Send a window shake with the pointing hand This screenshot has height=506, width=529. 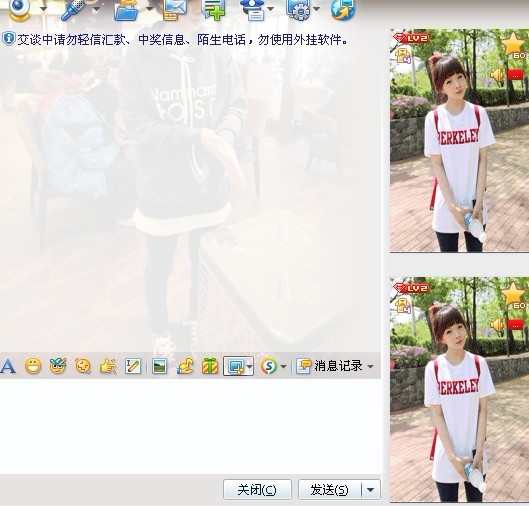coord(108,366)
